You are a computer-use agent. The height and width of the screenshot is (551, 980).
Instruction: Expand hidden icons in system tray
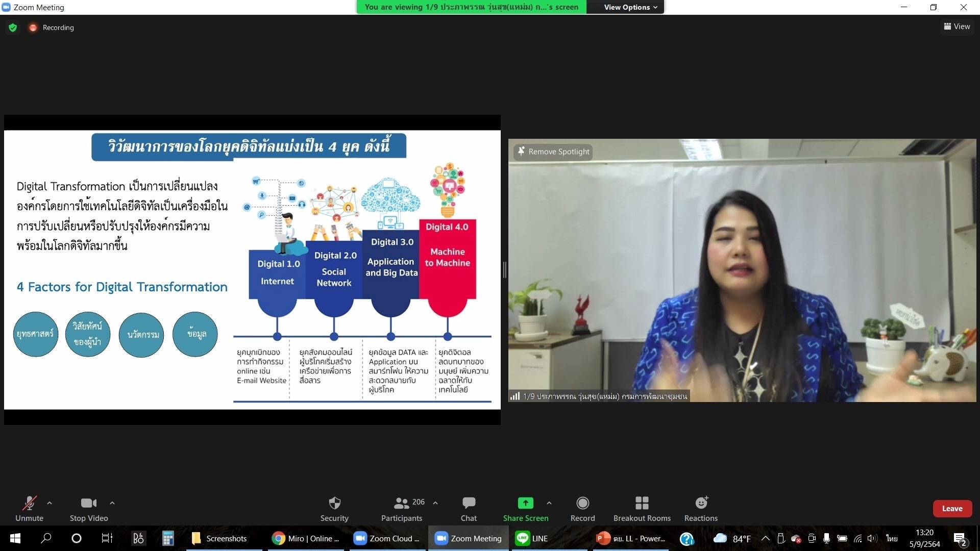click(765, 538)
